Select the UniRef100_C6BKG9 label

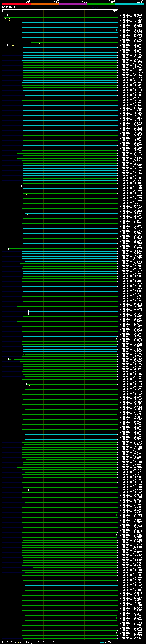(131, 630)
